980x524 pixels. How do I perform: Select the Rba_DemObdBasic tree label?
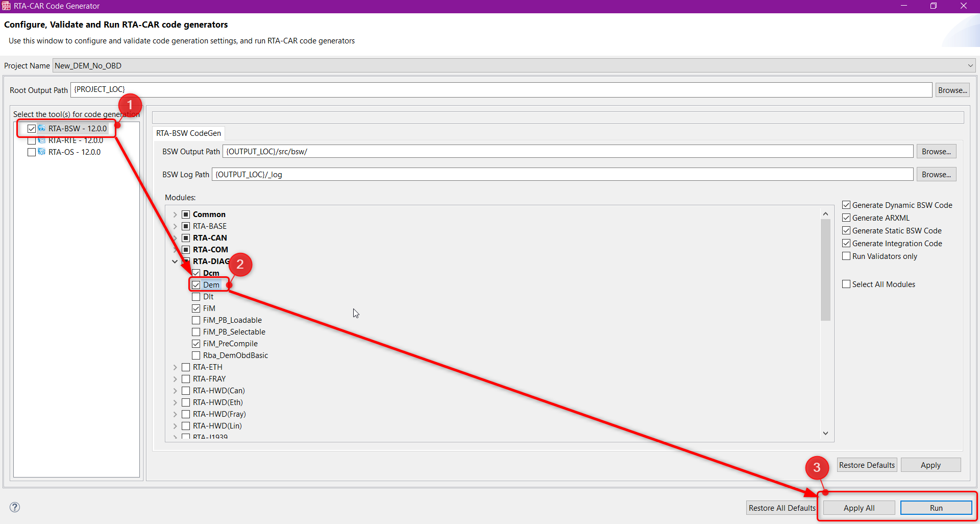pos(235,355)
